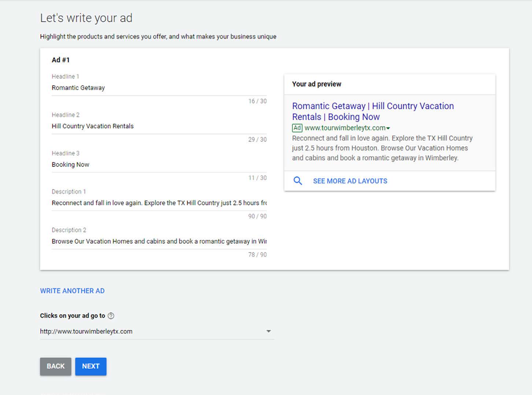532x395 pixels.
Task: Click the Your ad preview title
Action: click(x=317, y=84)
